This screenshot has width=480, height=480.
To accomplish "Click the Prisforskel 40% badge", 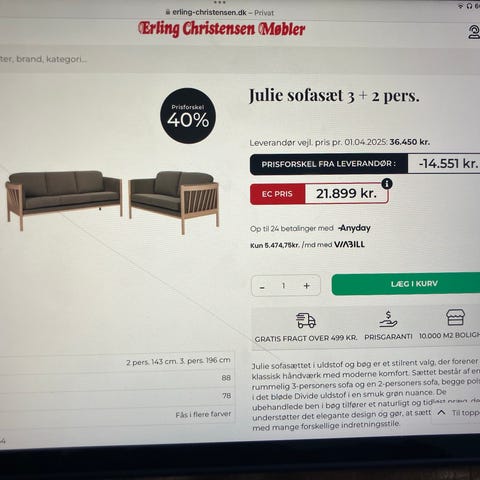I will [x=188, y=116].
